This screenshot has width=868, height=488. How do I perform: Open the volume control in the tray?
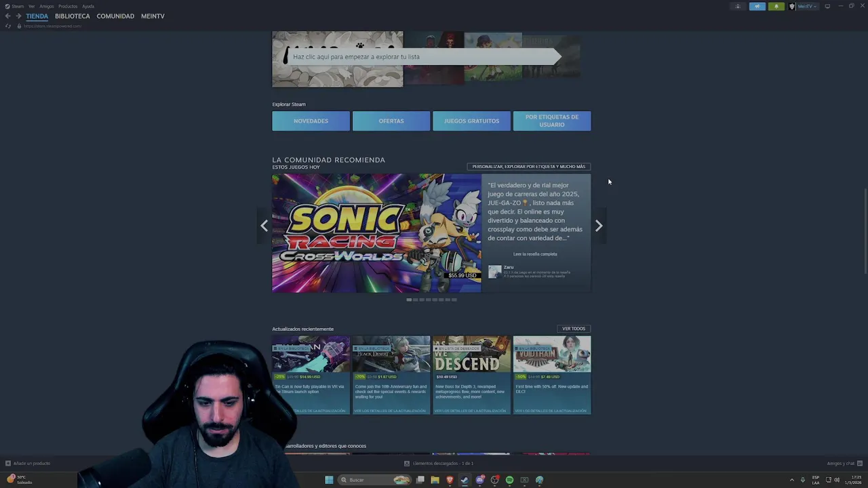click(837, 480)
